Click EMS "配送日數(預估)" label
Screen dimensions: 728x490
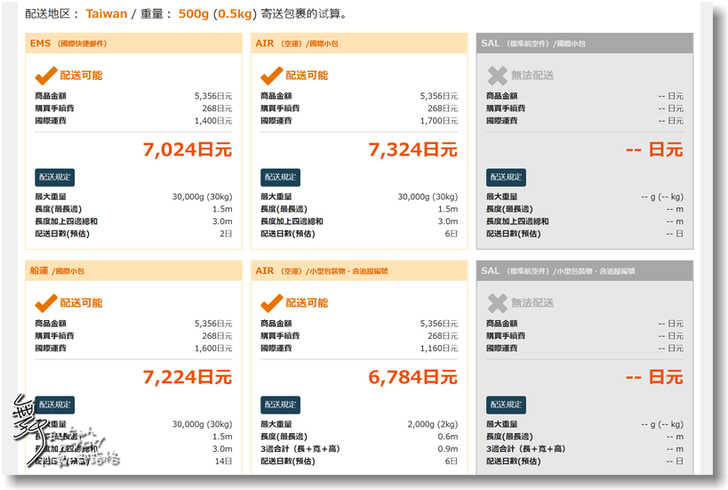(62, 234)
